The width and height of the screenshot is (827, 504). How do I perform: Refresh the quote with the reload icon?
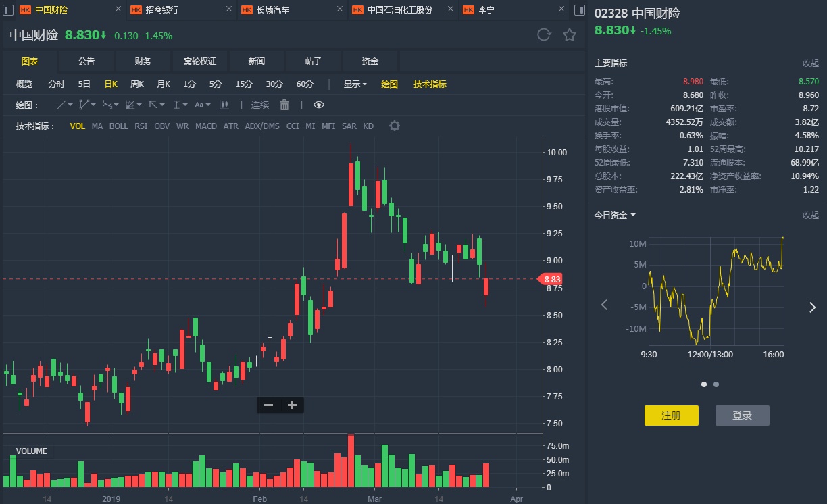[544, 35]
